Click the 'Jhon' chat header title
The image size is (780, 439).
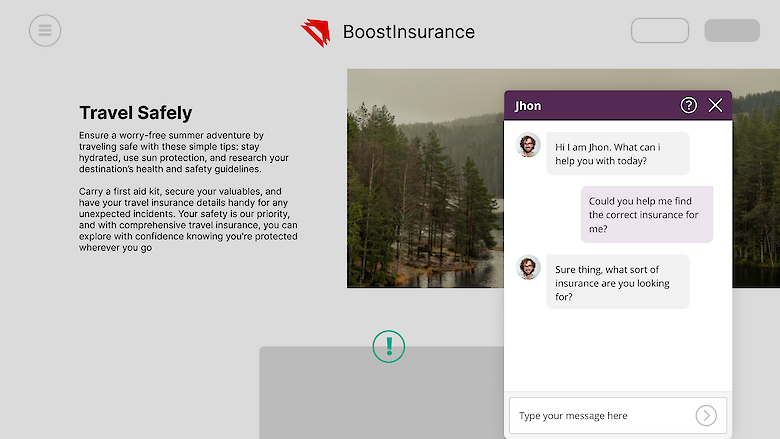(528, 105)
